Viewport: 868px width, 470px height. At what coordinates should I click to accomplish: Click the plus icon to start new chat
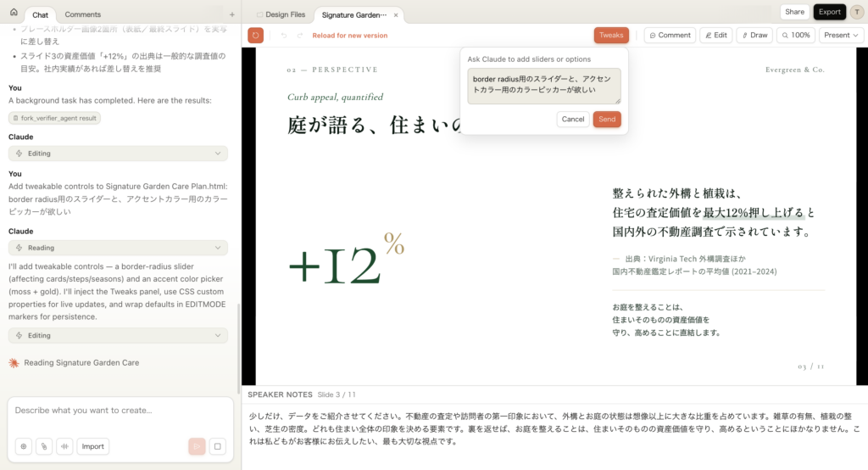pos(231,14)
